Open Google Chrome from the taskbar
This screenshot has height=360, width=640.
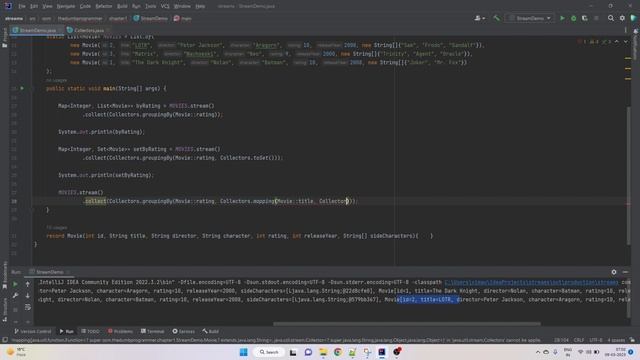click(x=338, y=352)
